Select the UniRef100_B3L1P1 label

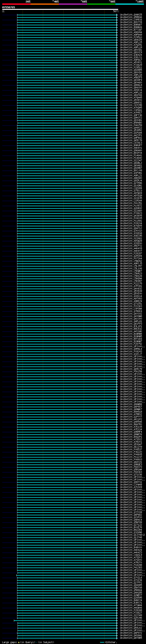pyautogui.click(x=131, y=326)
